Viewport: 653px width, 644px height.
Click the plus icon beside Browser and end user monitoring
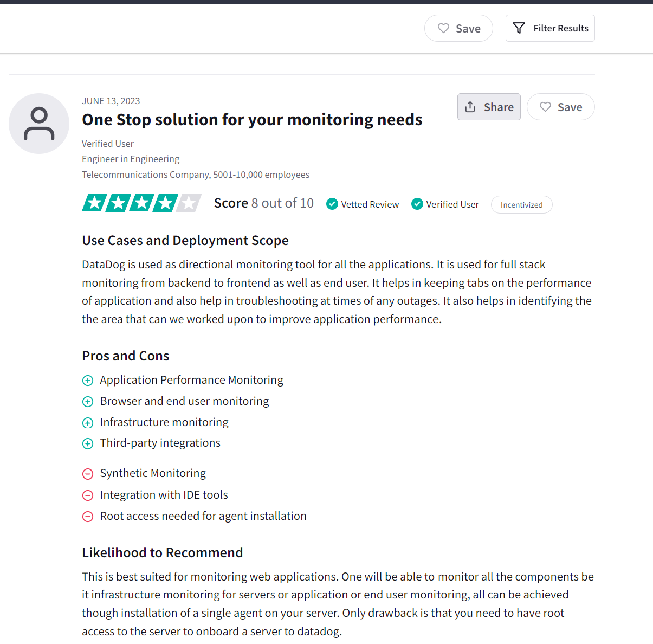(88, 402)
